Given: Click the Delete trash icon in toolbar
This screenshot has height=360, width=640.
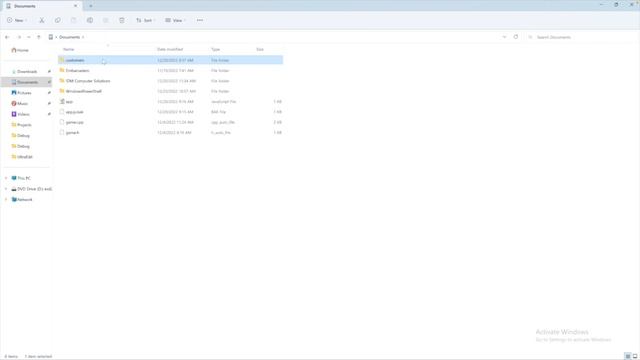Looking at the screenshot, I should click(x=122, y=20).
